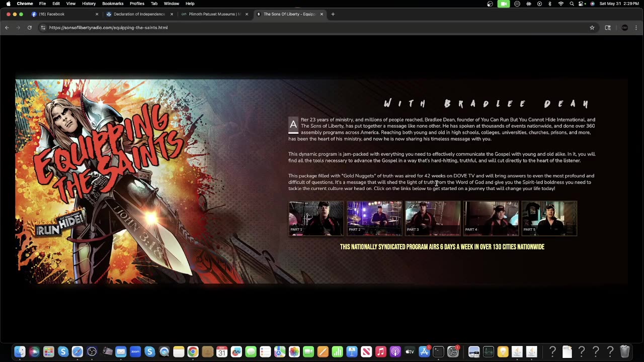Viewport: 644px width, 362px height.
Task: Open Music app from the Dock
Action: pyautogui.click(x=381, y=352)
